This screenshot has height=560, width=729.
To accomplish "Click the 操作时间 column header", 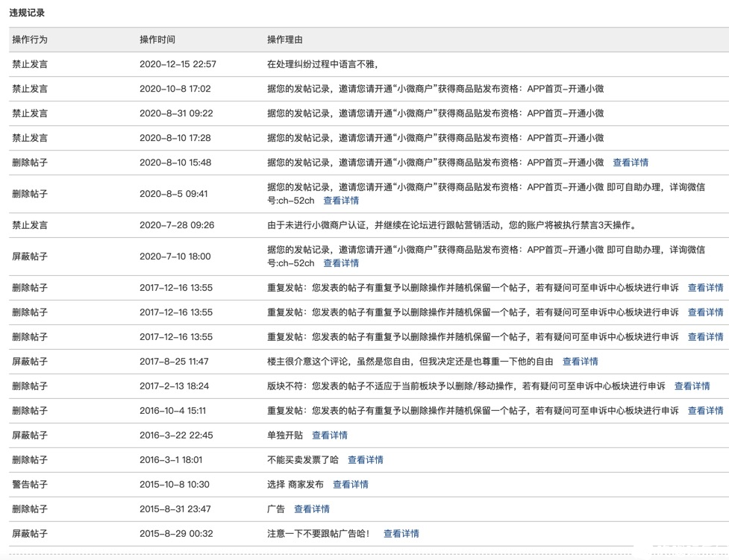I will [x=157, y=40].
